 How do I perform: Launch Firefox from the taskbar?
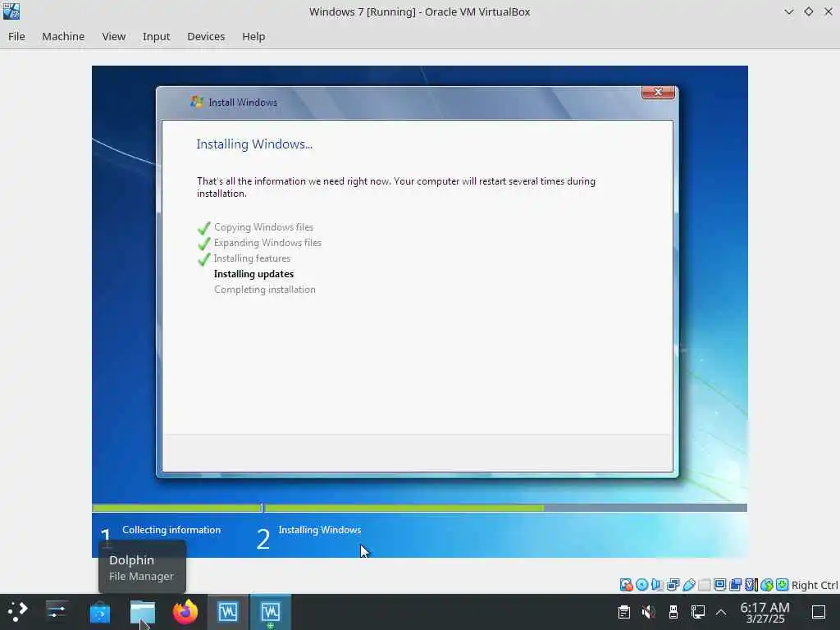pyautogui.click(x=185, y=612)
